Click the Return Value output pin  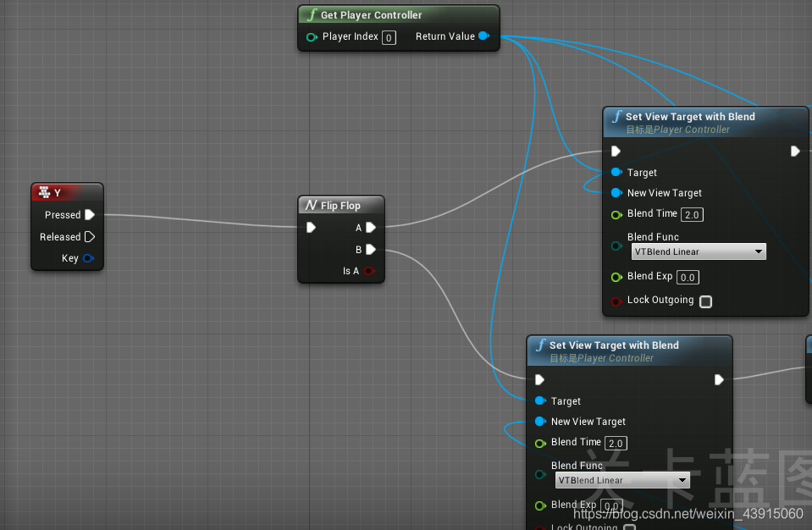click(484, 36)
